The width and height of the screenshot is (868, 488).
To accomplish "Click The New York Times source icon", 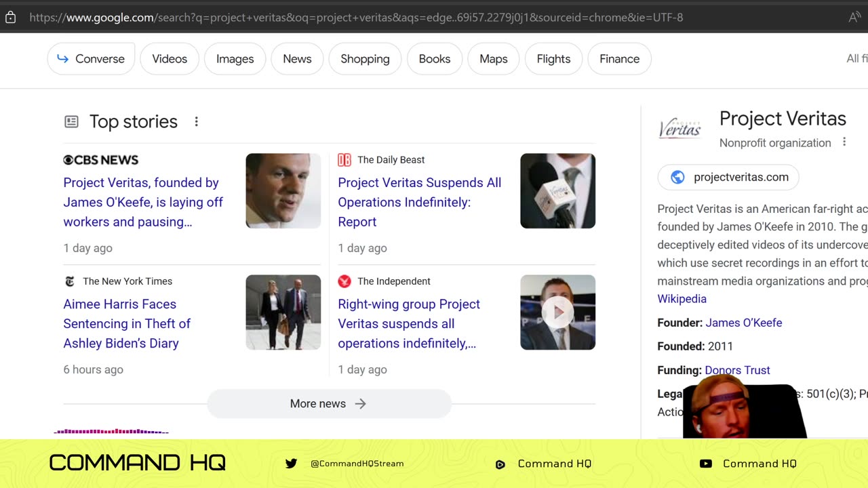I will [70, 281].
